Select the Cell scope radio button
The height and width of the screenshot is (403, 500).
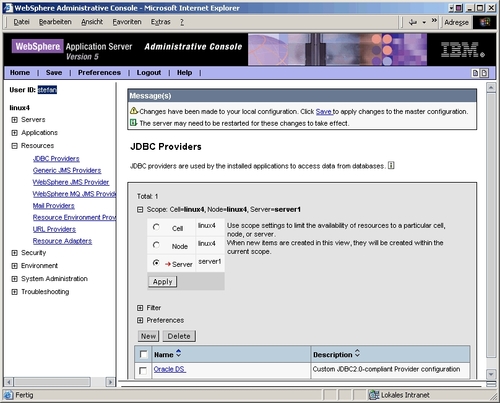pyautogui.click(x=156, y=227)
